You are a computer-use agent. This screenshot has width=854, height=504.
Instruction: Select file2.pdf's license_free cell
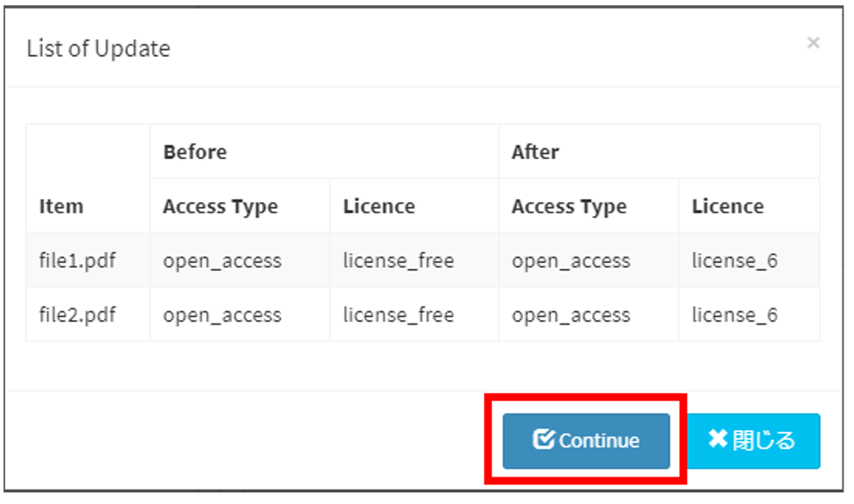[399, 315]
